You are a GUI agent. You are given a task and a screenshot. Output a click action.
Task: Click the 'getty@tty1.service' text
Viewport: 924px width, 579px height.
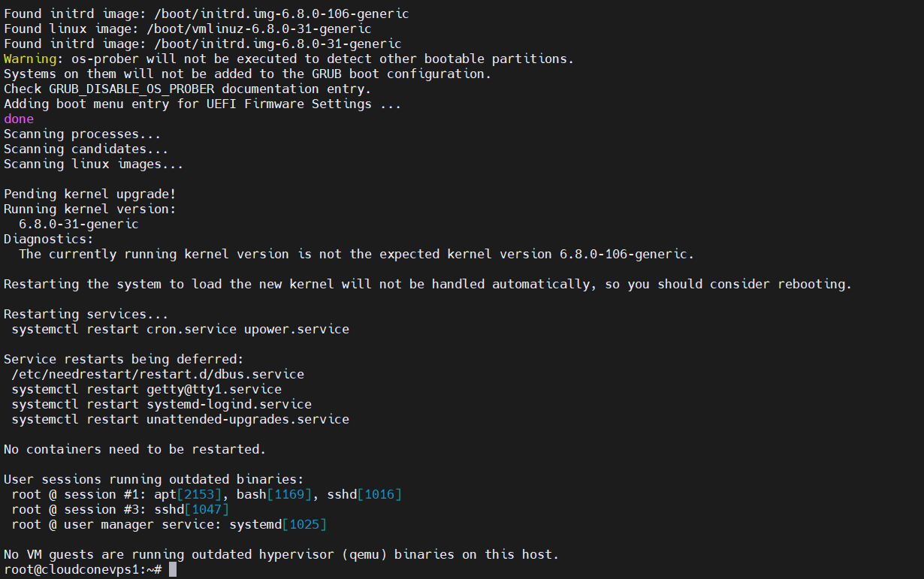pyautogui.click(x=214, y=389)
